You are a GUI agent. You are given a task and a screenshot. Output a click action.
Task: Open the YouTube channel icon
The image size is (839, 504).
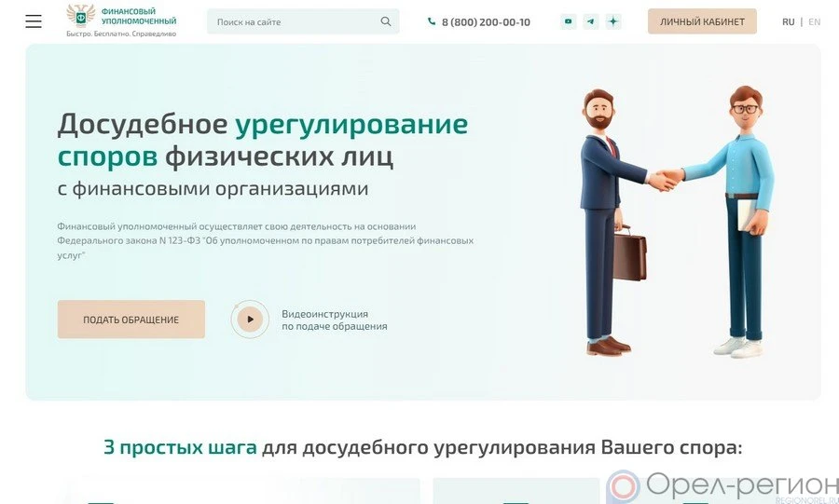tap(569, 21)
